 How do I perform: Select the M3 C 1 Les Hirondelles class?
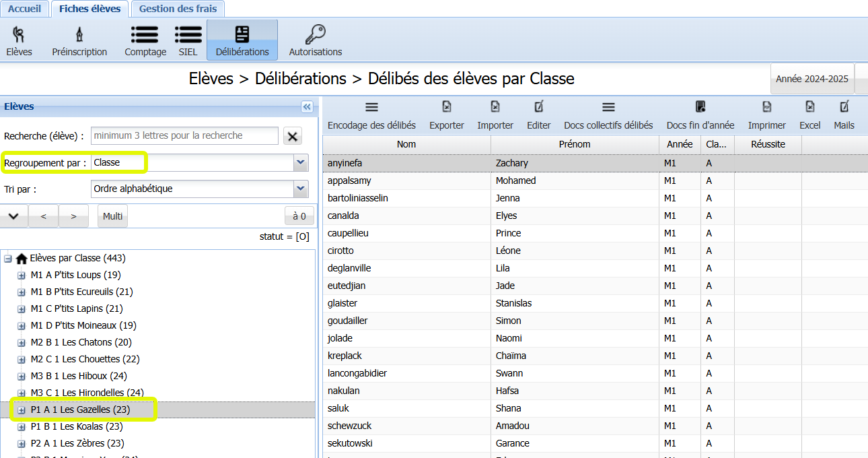tap(87, 393)
